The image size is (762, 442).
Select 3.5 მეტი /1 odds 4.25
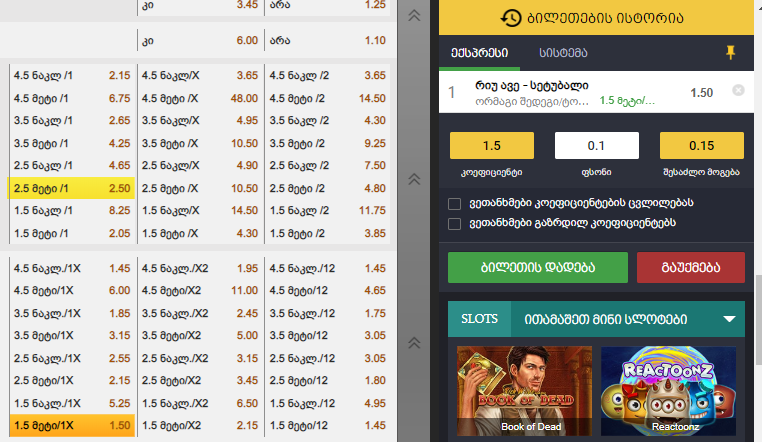click(71, 144)
